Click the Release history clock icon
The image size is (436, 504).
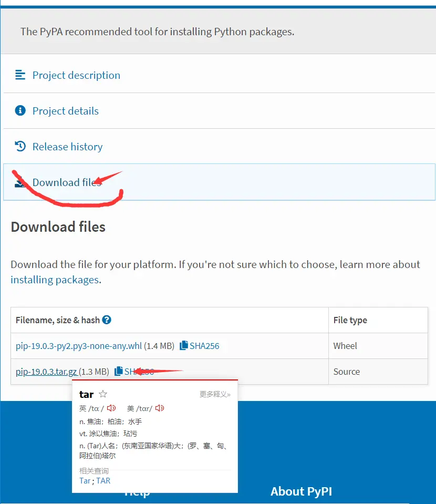click(20, 146)
